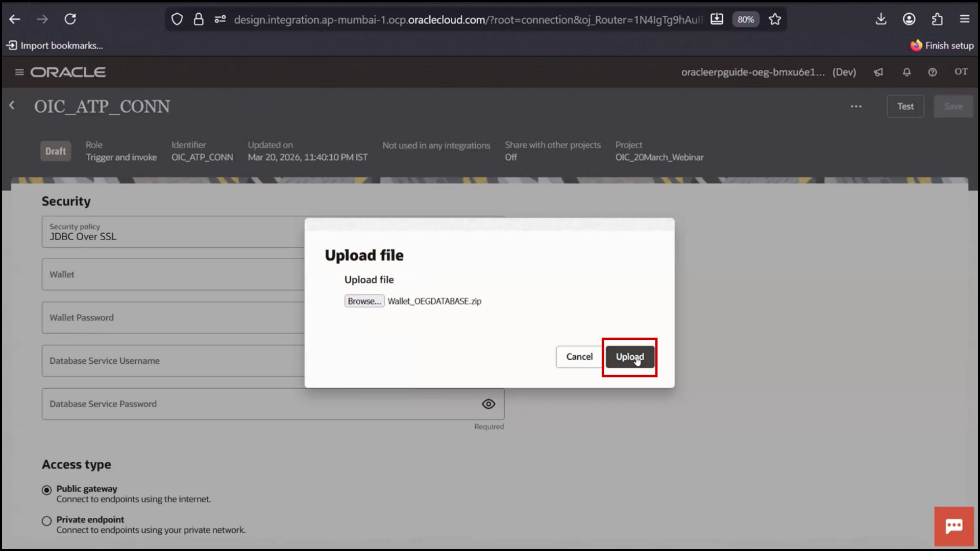This screenshot has width=980, height=551.
Task: Click the OIC_20March_Webinar project name
Action: point(659,157)
